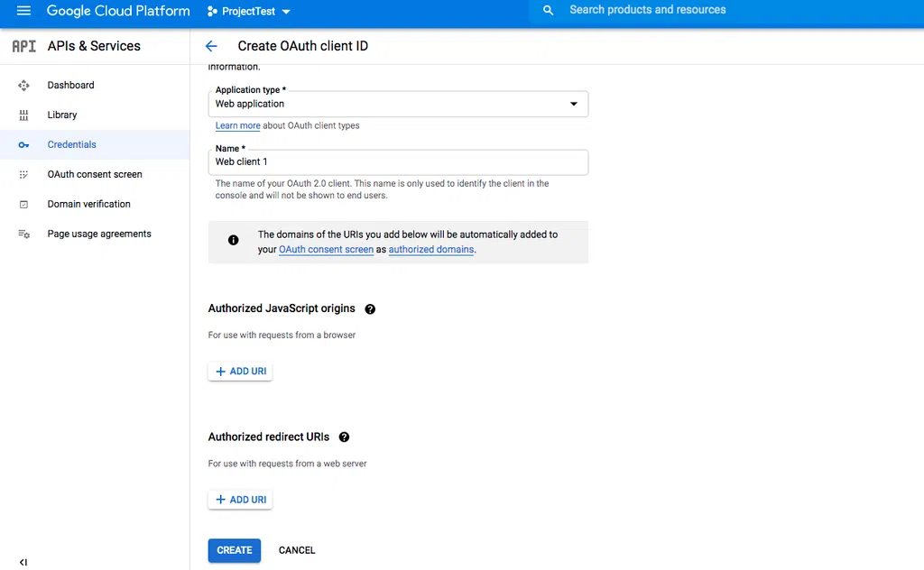Image resolution: width=924 pixels, height=570 pixels.
Task: Click the APIs & Services heading
Action: [x=94, y=46]
